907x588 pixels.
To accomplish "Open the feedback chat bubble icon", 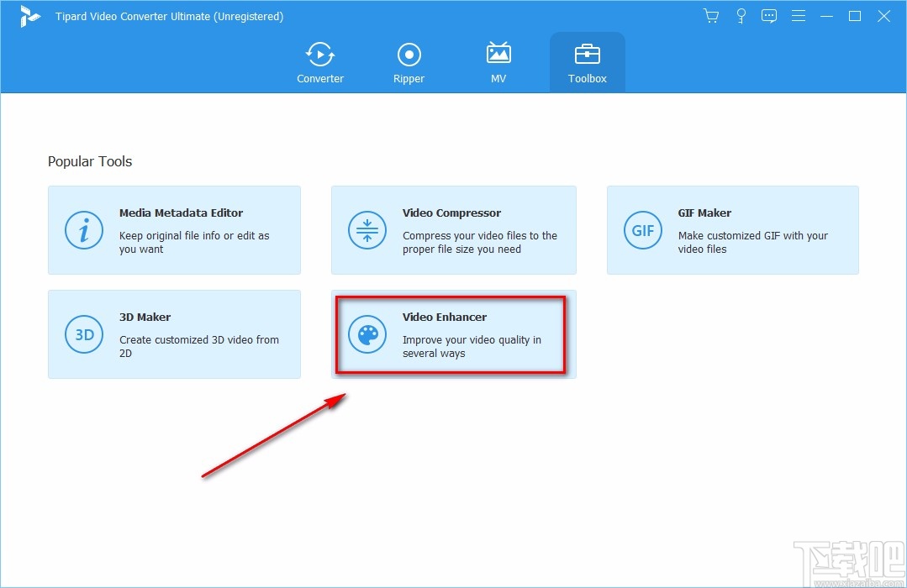I will point(769,16).
